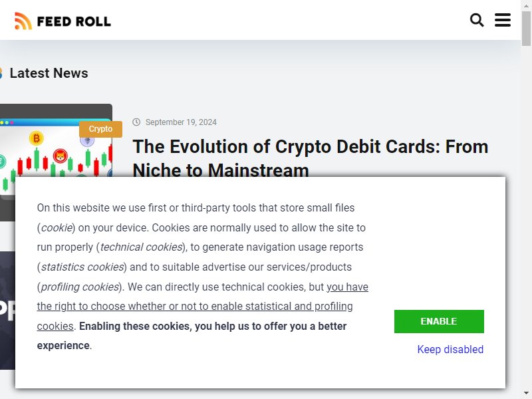Click the clock icon beside the date

[136, 122]
